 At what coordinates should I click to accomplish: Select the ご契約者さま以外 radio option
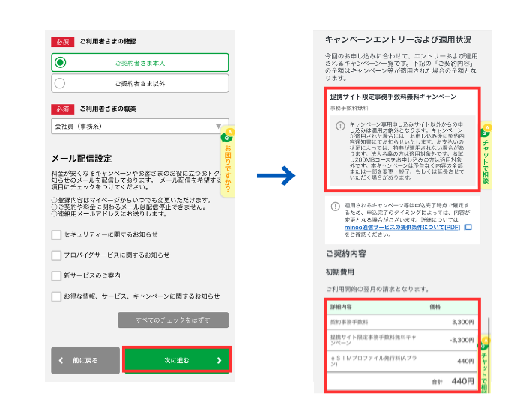(x=140, y=83)
